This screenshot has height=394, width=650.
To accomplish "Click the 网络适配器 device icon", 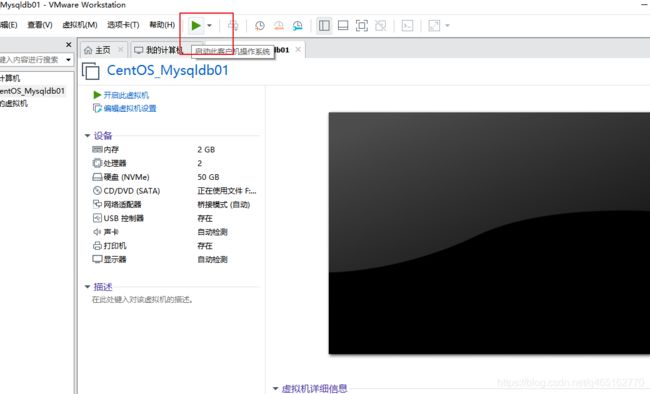I will click(97, 204).
